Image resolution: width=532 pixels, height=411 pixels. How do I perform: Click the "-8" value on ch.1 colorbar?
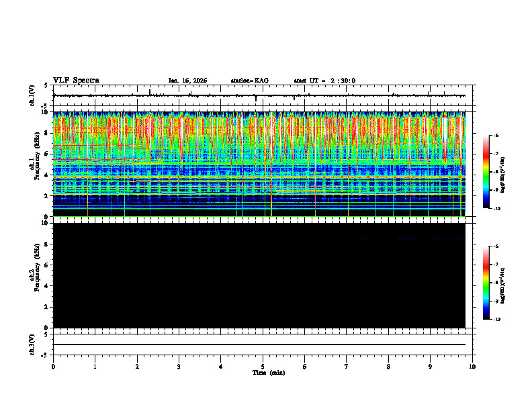click(x=496, y=172)
